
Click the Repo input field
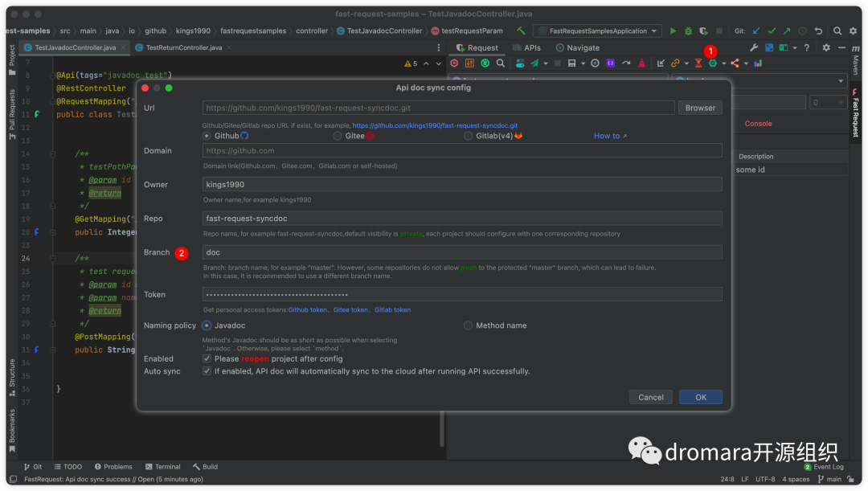(x=462, y=218)
